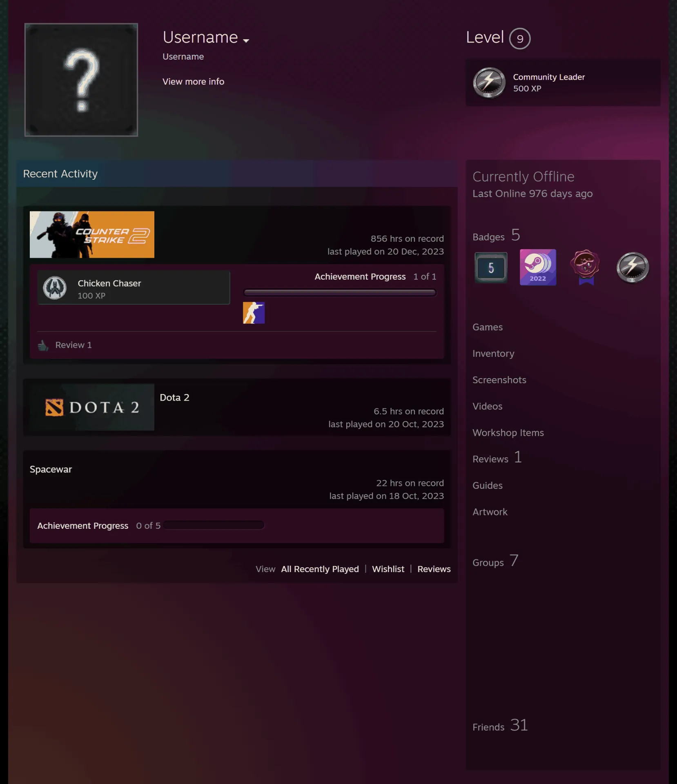Click the thumbs up review icon
The width and height of the screenshot is (677, 784).
coord(43,345)
